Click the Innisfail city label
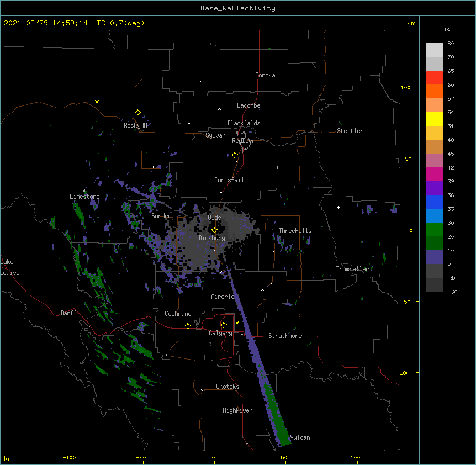 coord(229,180)
